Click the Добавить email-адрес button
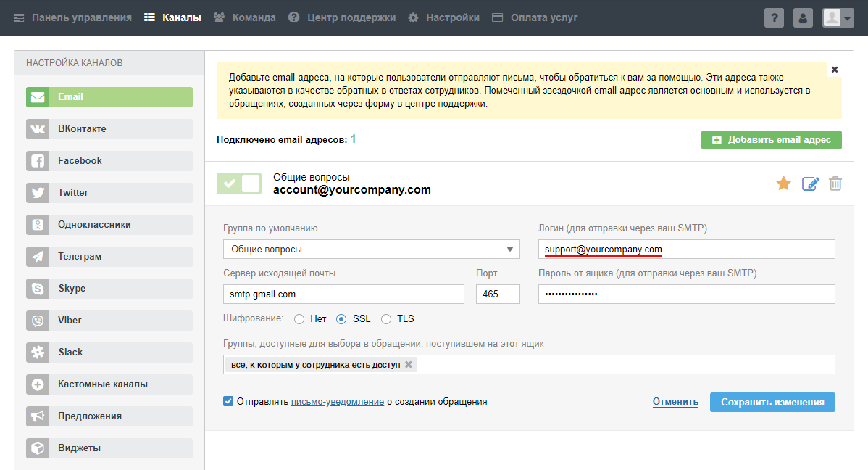 [771, 140]
